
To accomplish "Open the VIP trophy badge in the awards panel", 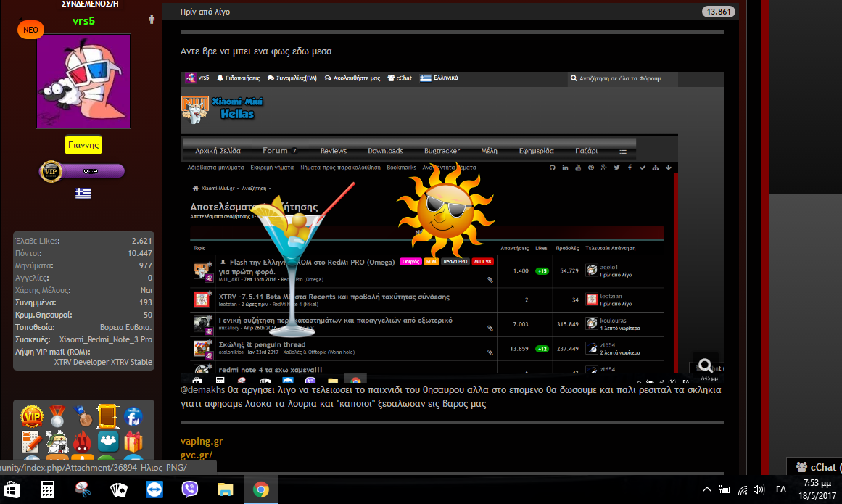I will (31, 416).
